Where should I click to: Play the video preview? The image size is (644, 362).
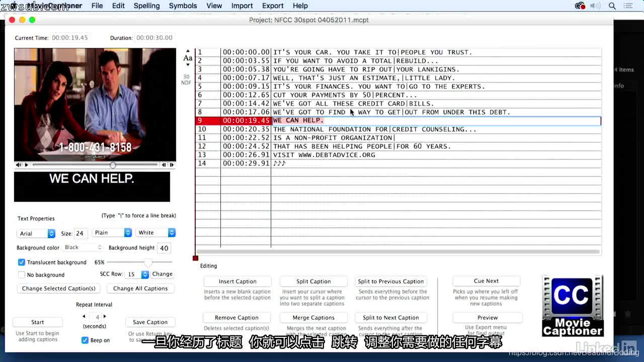coord(27,165)
